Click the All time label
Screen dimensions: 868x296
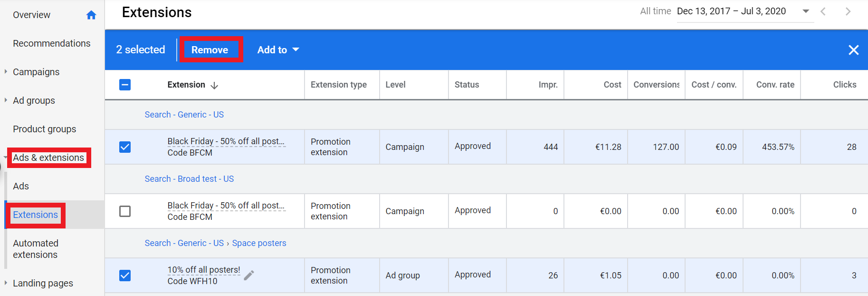tap(655, 11)
